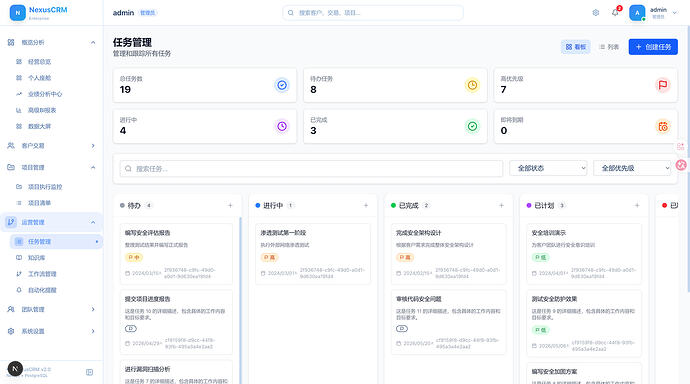
Task: Open the 全部优先级 priority dropdown
Action: tap(632, 168)
